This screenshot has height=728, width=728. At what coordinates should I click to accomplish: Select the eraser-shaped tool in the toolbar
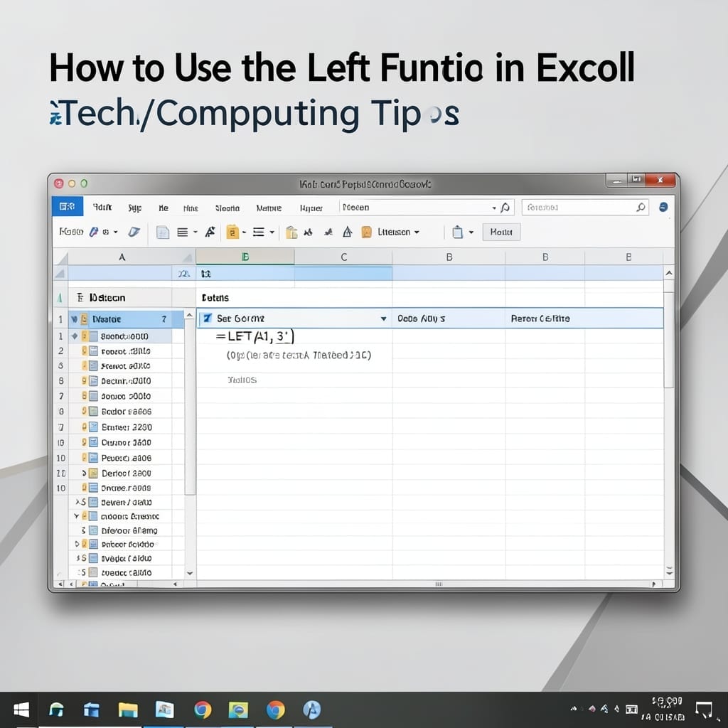(134, 231)
